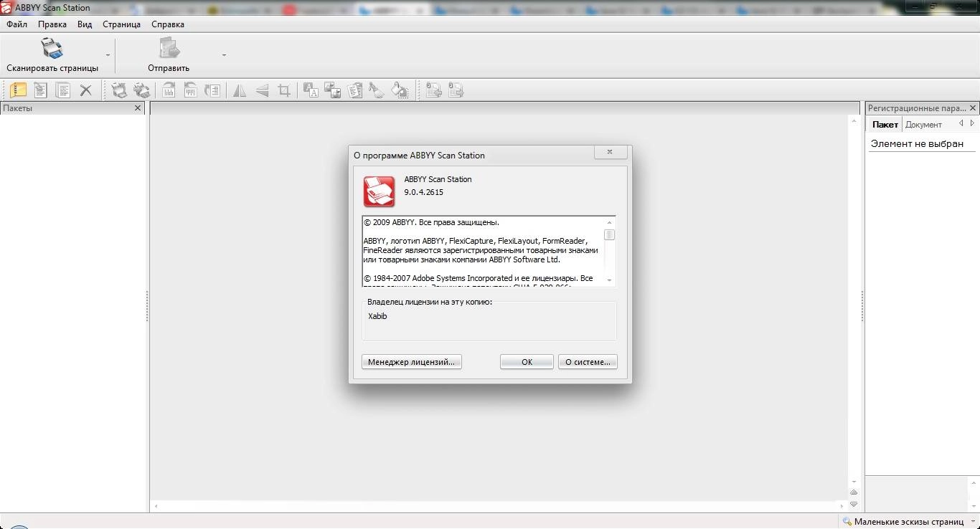Image resolution: width=980 pixels, height=529 pixels.
Task: Click the curved arrow with text page icon
Action: pyautogui.click(x=212, y=90)
